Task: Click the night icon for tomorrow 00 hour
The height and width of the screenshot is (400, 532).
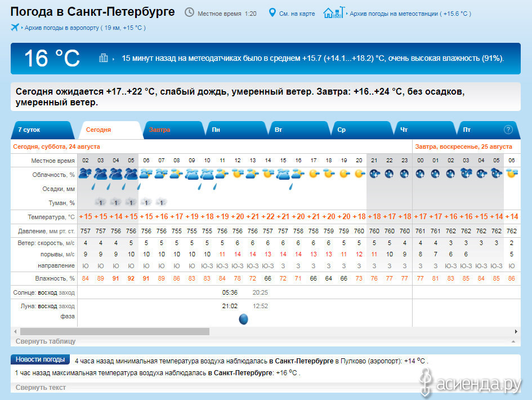Action: click(x=420, y=174)
